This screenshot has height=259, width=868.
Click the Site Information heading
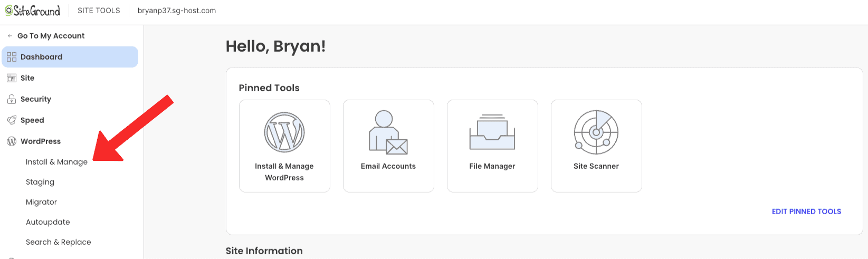point(264,251)
